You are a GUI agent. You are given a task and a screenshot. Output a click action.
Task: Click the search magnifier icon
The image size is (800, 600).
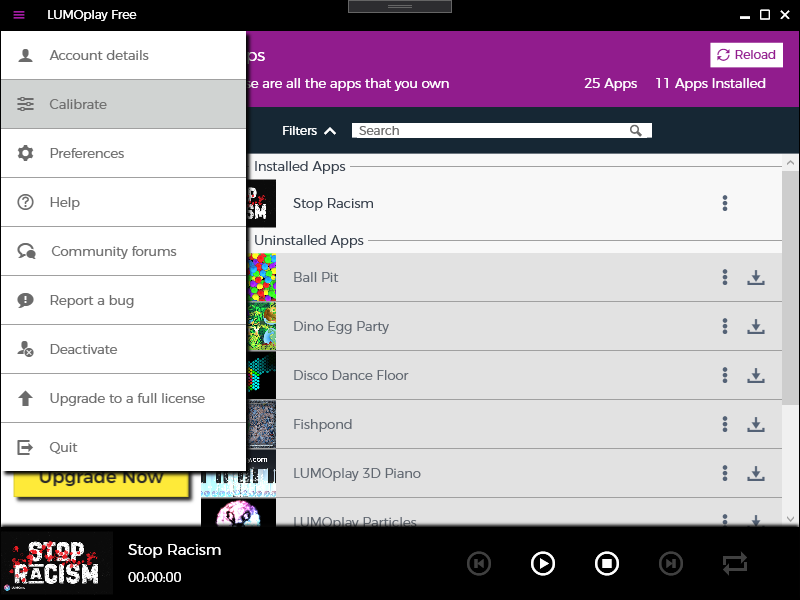(635, 131)
